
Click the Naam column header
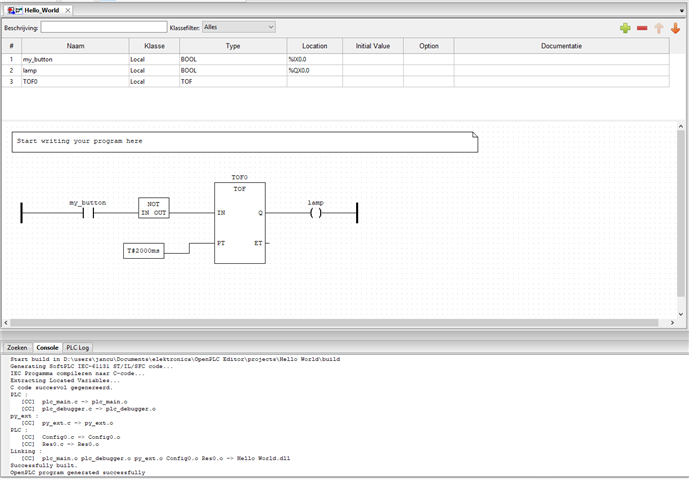[76, 46]
